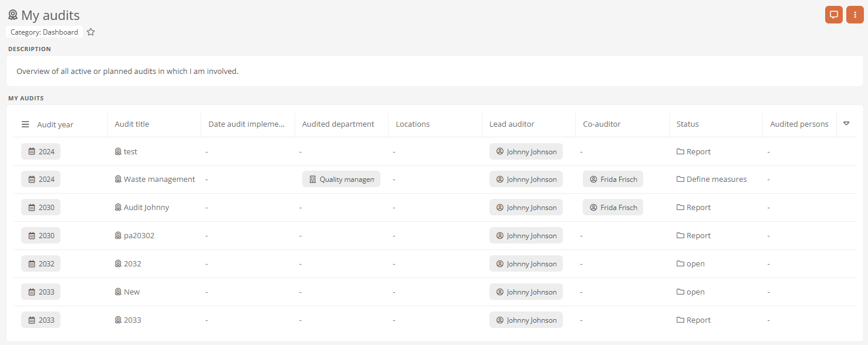868x345 pixels.
Task: Sort by Status column header
Action: pos(687,124)
